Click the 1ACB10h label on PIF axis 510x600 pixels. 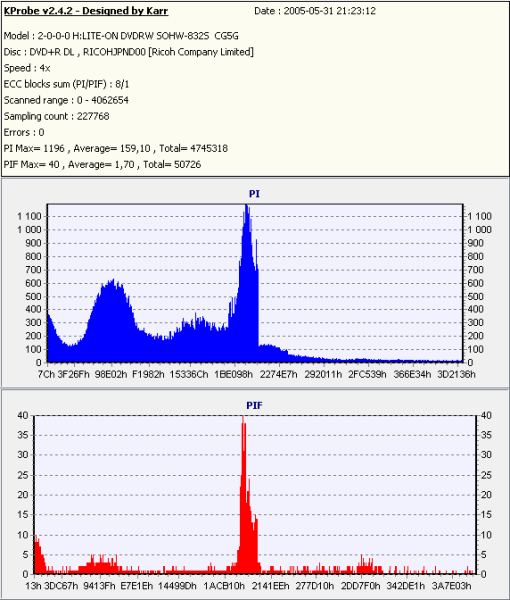(224, 586)
